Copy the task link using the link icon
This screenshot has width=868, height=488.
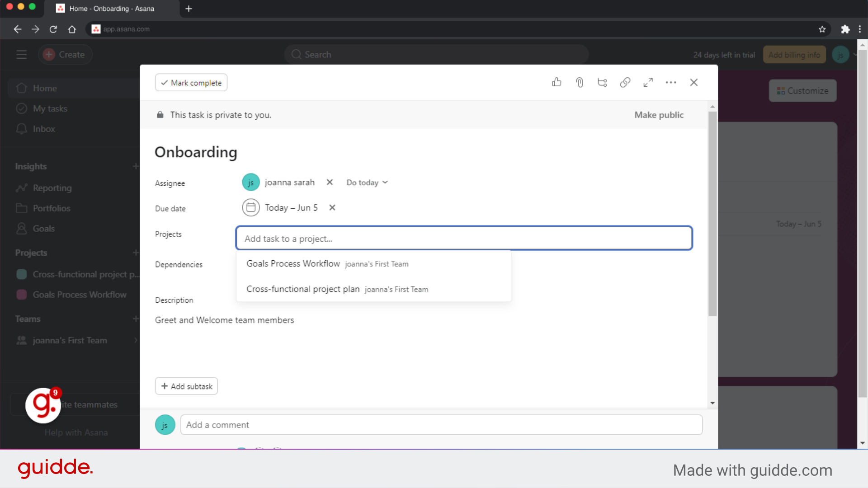pyautogui.click(x=625, y=82)
